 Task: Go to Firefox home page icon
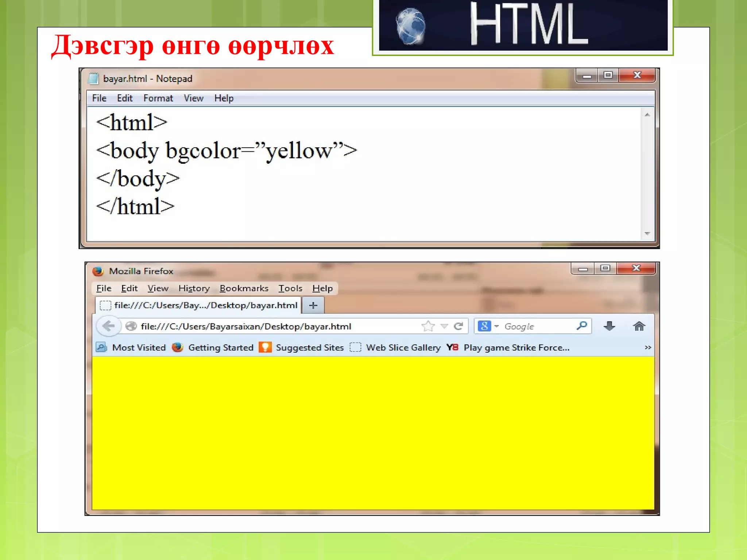[x=639, y=326]
